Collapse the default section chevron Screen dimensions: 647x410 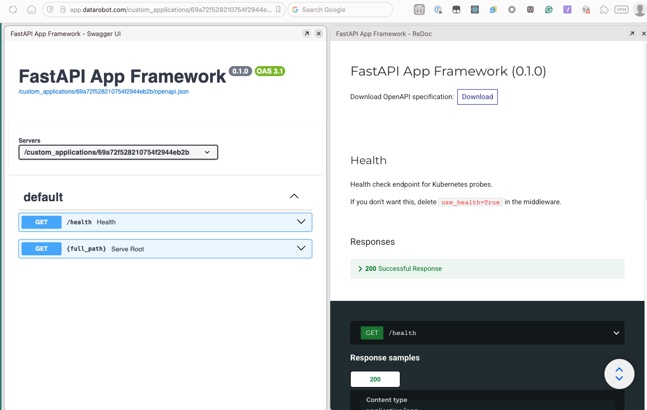pos(294,196)
